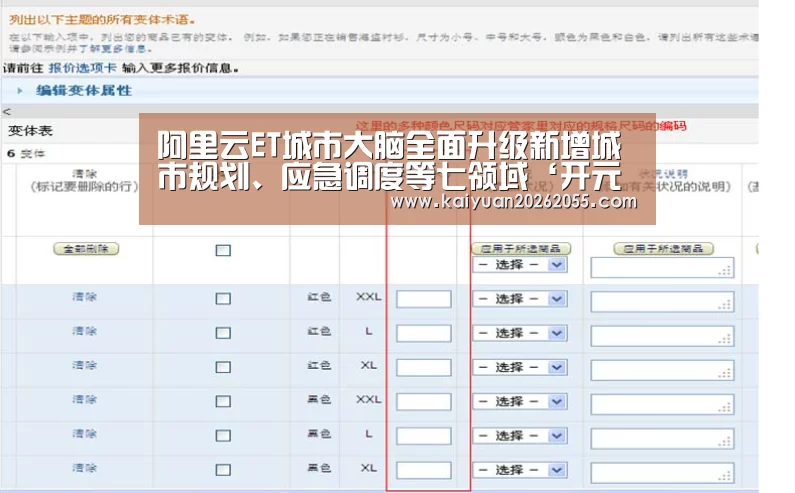Click 清除 link in 黑色 L row
Image resolution: width=795 pixels, height=493 pixels.
[84, 434]
